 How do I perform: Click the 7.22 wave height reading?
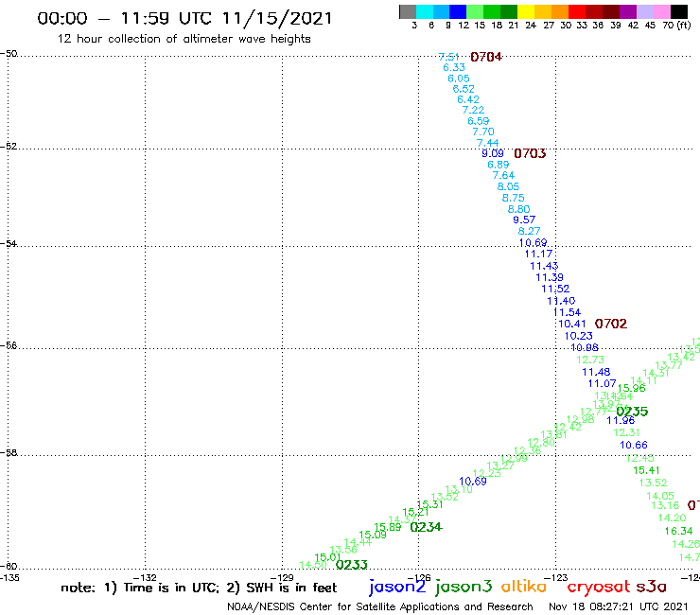(x=473, y=110)
